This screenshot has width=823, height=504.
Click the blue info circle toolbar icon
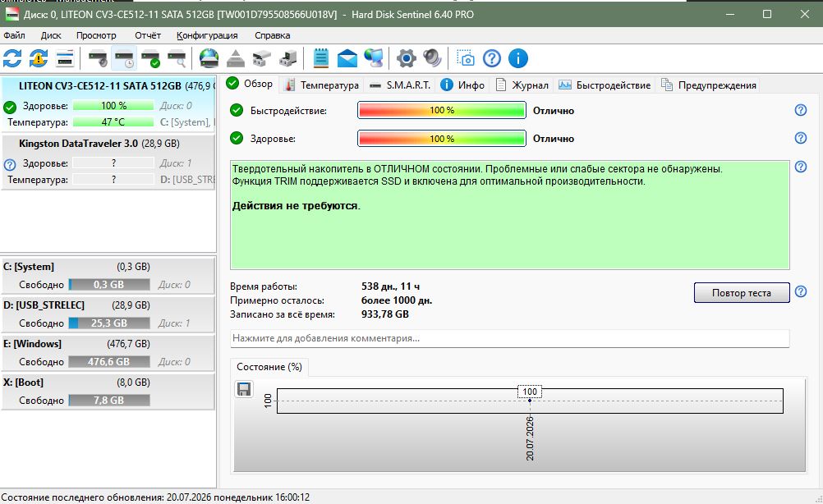[518, 58]
